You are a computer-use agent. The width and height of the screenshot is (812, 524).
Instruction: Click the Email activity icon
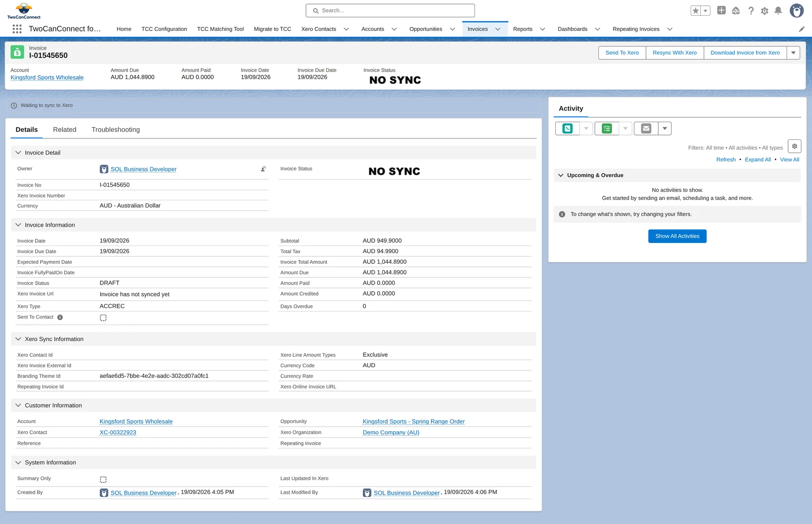pyautogui.click(x=646, y=129)
